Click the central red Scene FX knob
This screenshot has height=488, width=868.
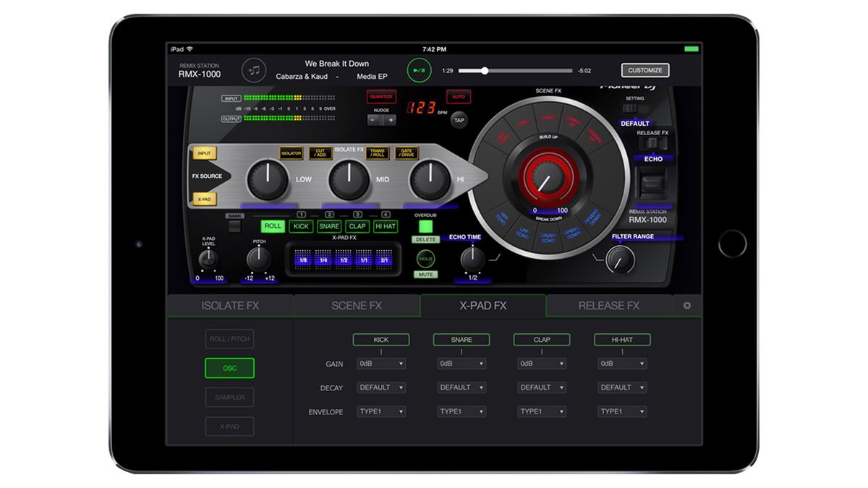(x=548, y=177)
